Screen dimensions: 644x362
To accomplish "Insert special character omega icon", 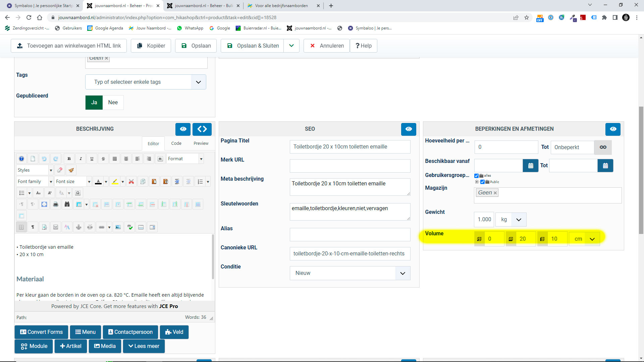I will [78, 193].
